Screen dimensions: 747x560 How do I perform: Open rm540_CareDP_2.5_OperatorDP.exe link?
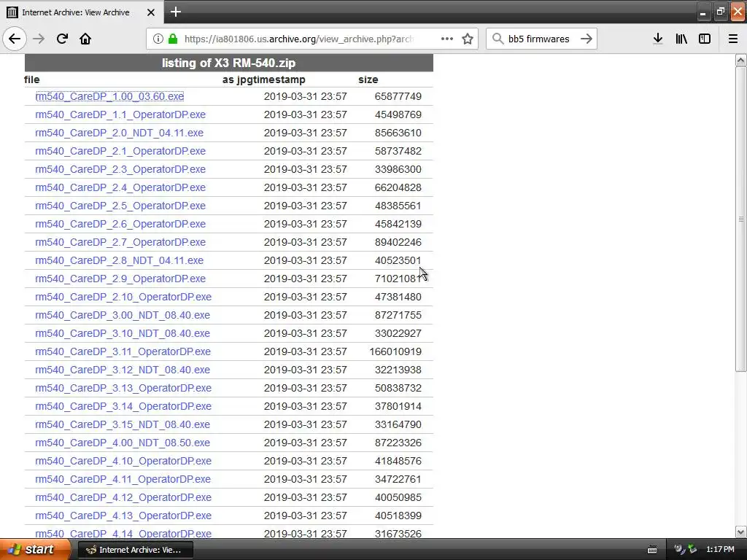pyautogui.click(x=120, y=206)
